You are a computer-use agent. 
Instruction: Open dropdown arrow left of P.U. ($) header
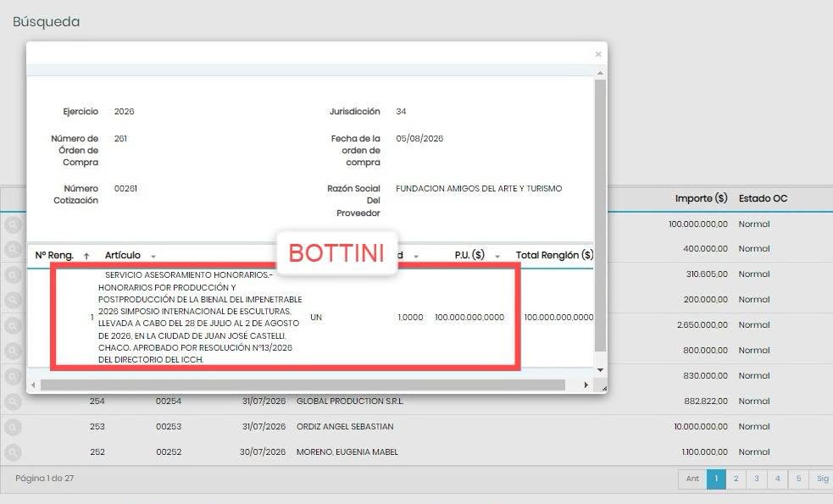(416, 257)
